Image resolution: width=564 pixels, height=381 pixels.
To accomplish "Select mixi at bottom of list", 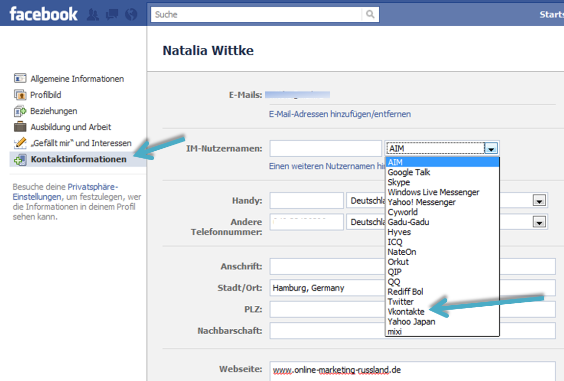I will (442, 331).
